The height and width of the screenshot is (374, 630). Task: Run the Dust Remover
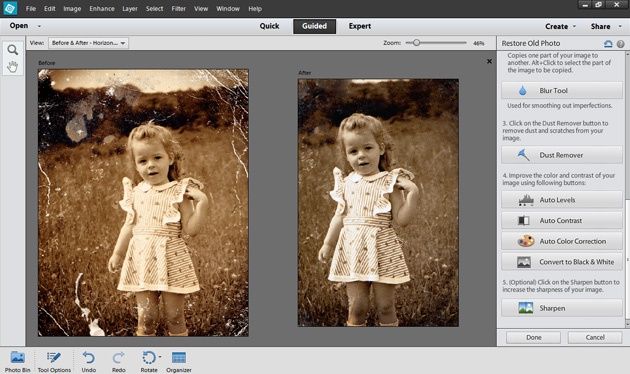tap(562, 155)
